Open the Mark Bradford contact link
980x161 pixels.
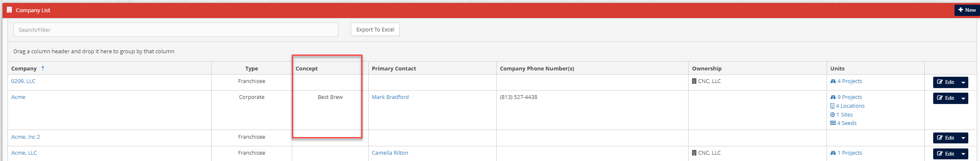click(x=390, y=97)
